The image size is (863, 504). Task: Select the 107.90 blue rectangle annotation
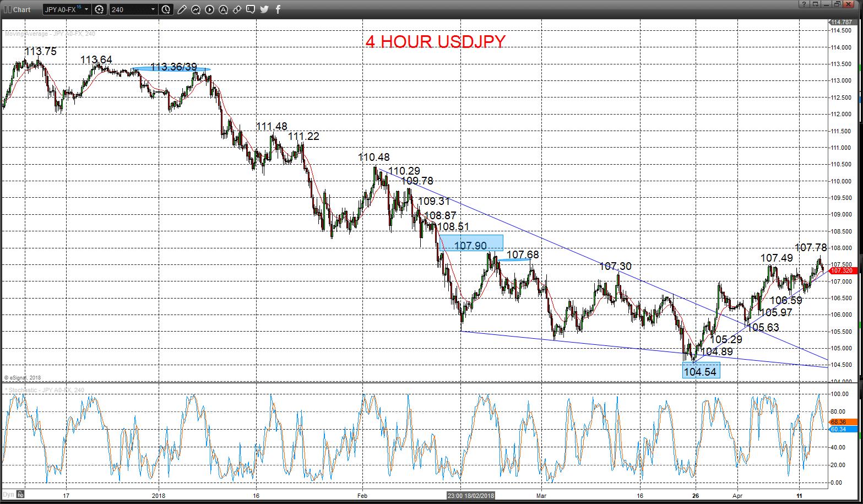click(471, 243)
